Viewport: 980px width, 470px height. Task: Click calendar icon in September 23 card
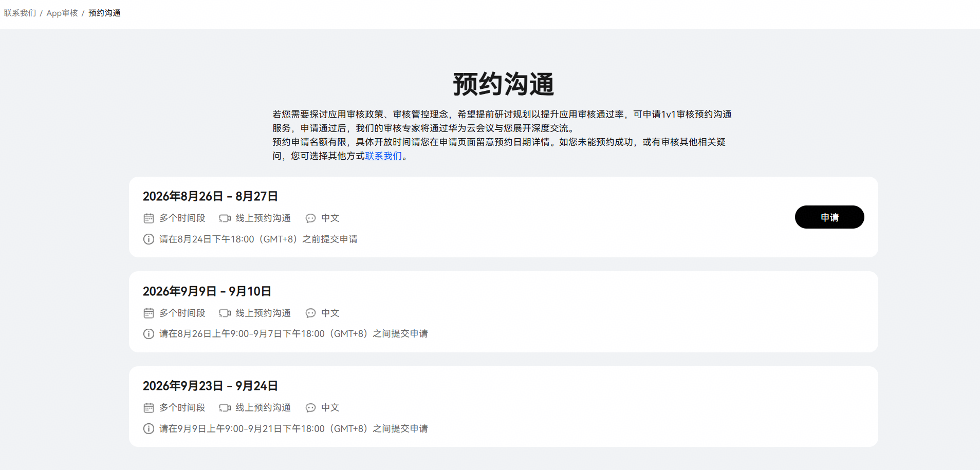(x=149, y=408)
